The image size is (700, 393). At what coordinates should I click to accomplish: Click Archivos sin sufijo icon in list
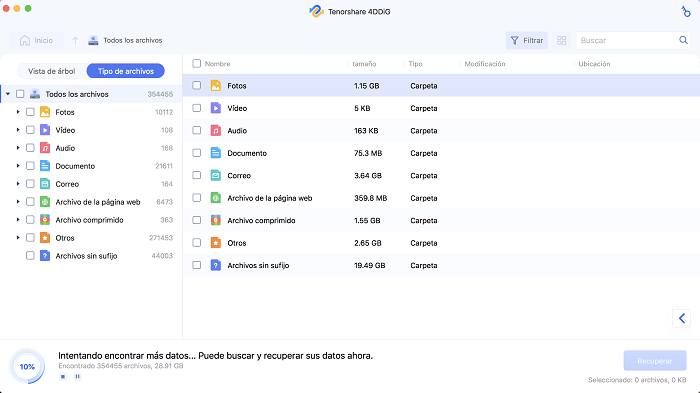click(216, 265)
